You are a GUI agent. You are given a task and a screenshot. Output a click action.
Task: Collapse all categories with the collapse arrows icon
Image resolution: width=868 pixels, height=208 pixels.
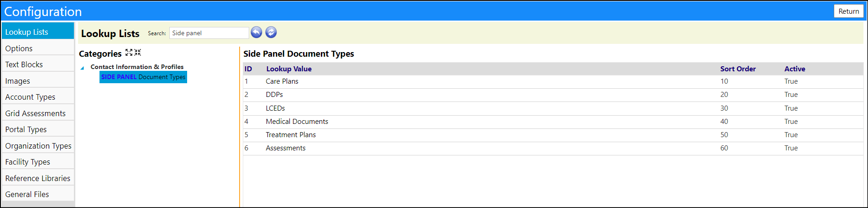pos(138,53)
